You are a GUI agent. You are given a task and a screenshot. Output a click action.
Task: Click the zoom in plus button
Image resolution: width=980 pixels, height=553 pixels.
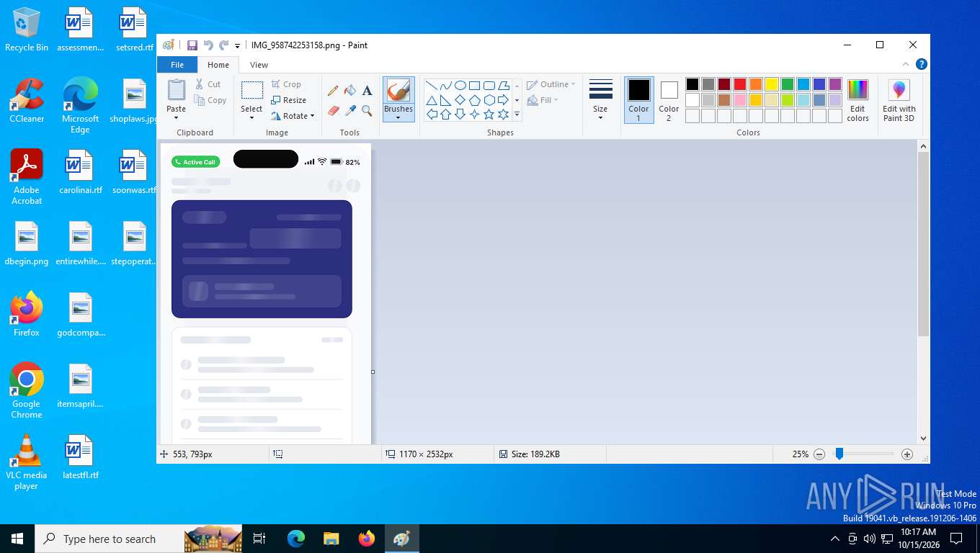907,454
